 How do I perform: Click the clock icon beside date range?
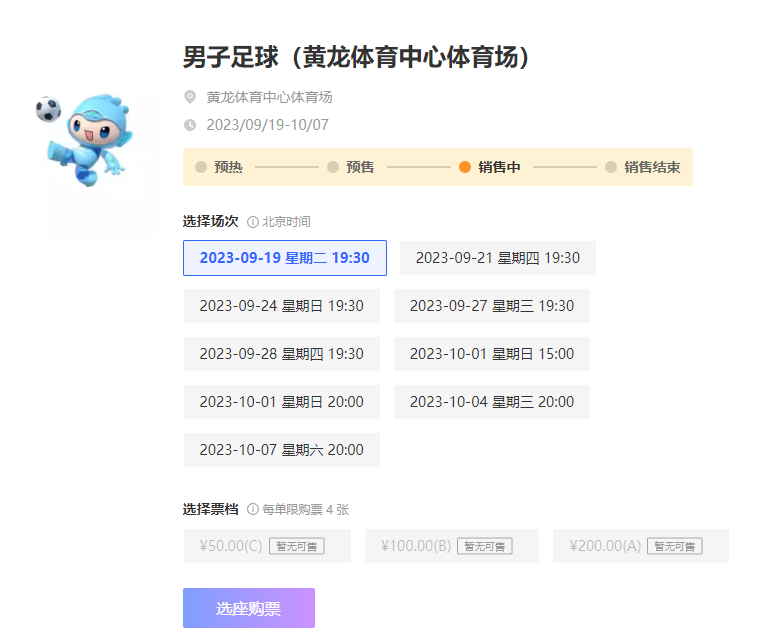click(x=190, y=125)
